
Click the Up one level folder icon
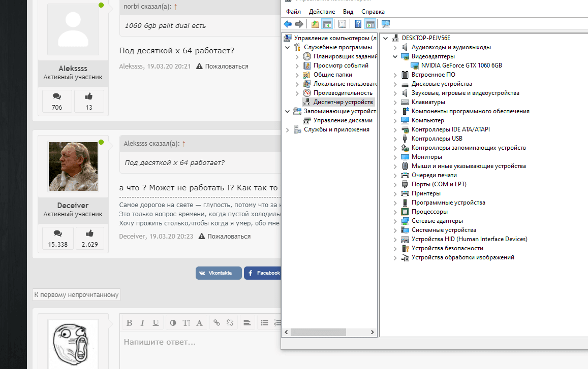coord(315,24)
